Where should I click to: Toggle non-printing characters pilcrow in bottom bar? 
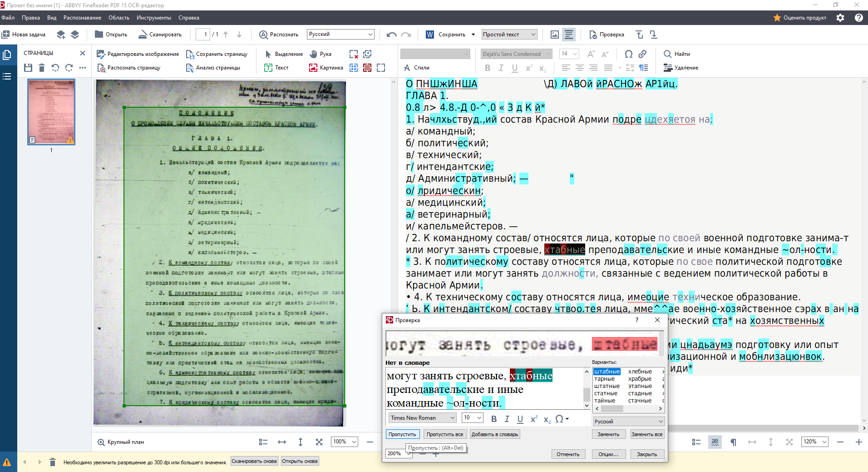[733, 442]
